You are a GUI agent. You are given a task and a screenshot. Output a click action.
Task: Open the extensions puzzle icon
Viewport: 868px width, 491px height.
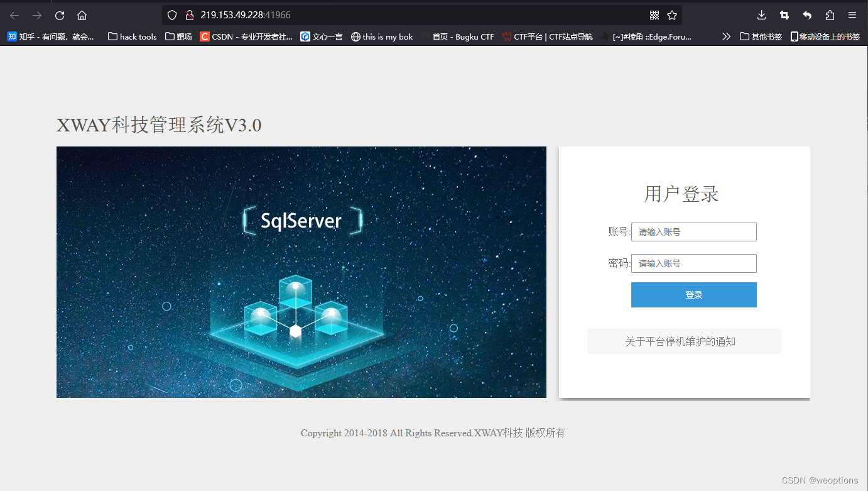[x=830, y=15]
